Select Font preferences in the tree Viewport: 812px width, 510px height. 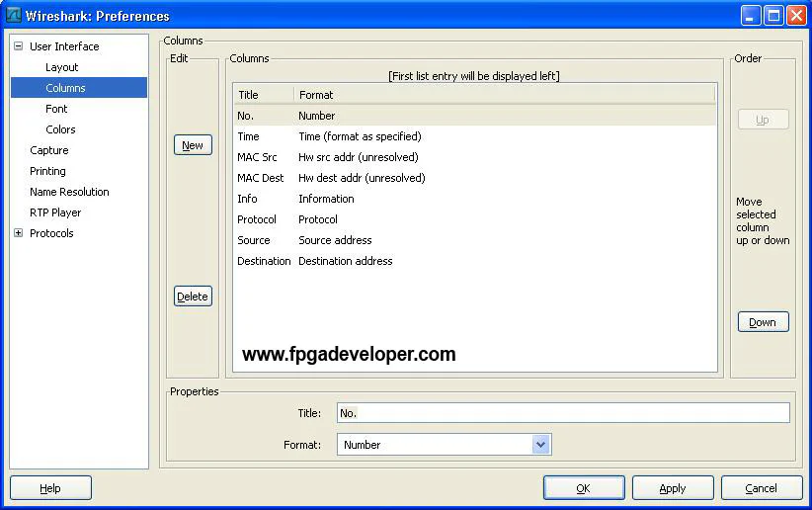(x=56, y=109)
